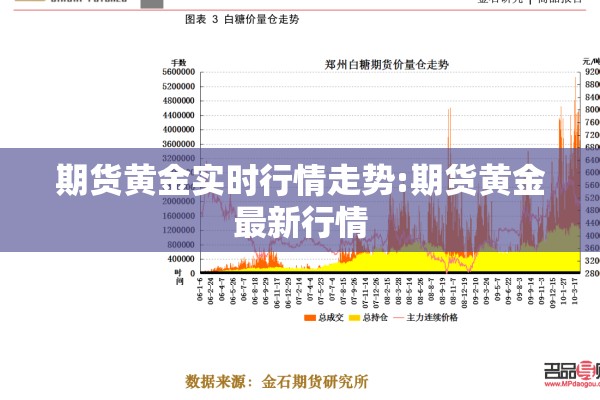Click the 主力连续价格 legend line marker
The width and height of the screenshot is (600, 400).
tap(399, 318)
